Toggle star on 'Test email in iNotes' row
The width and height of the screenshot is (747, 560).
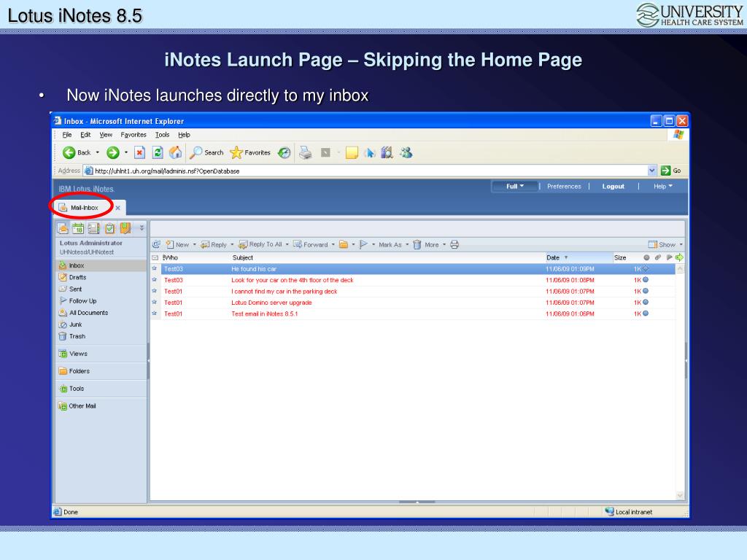click(155, 314)
